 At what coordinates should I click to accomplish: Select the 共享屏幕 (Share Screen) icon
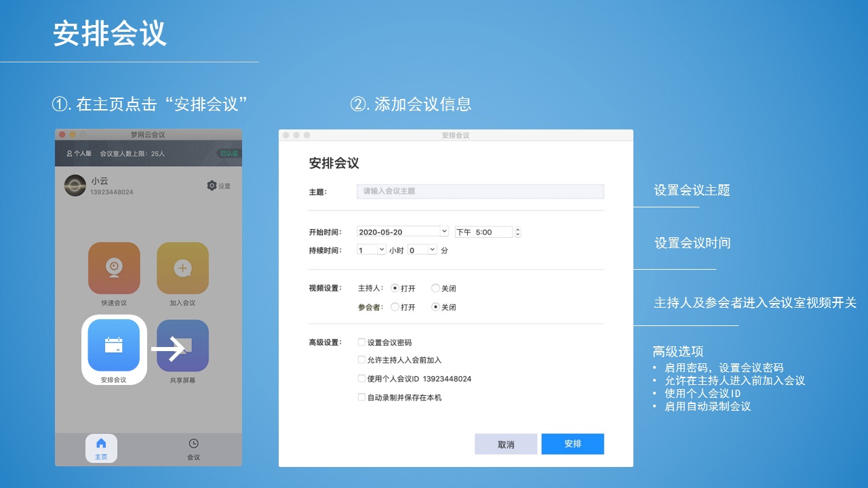182,344
